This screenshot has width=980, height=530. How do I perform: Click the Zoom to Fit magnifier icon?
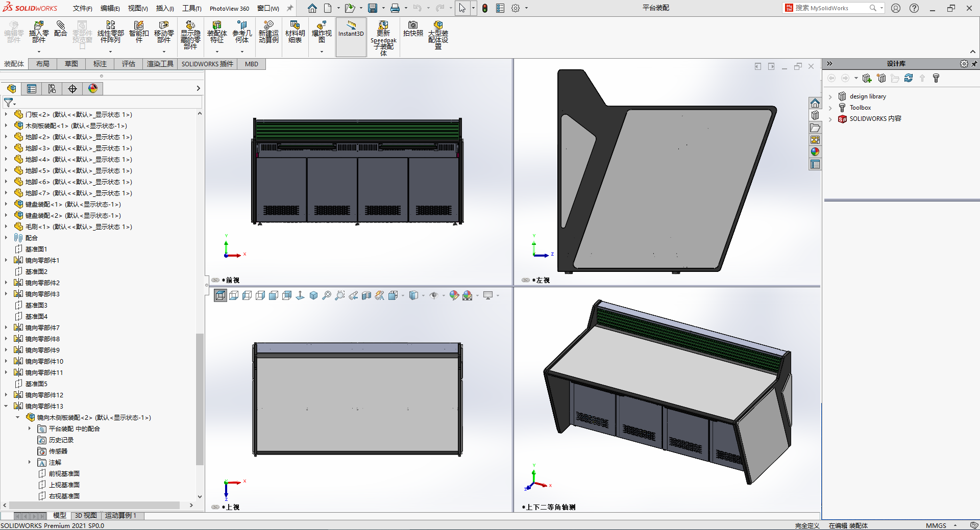[x=327, y=295]
